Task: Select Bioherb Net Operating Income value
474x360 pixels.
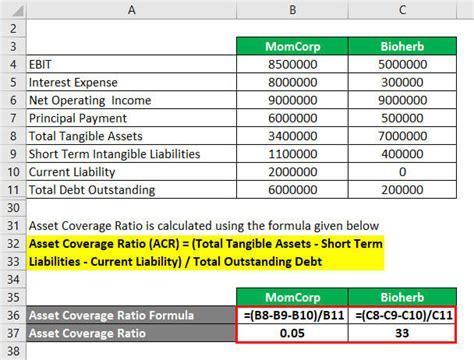Action: 402,100
